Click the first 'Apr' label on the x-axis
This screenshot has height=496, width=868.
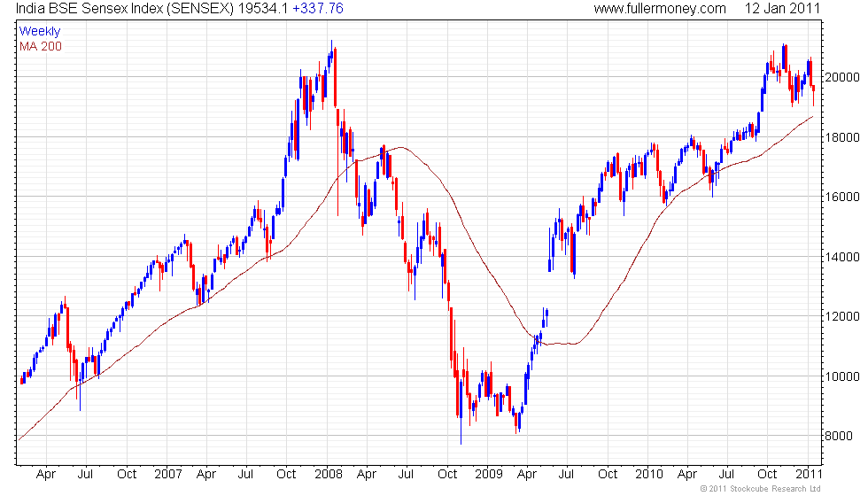pos(45,475)
